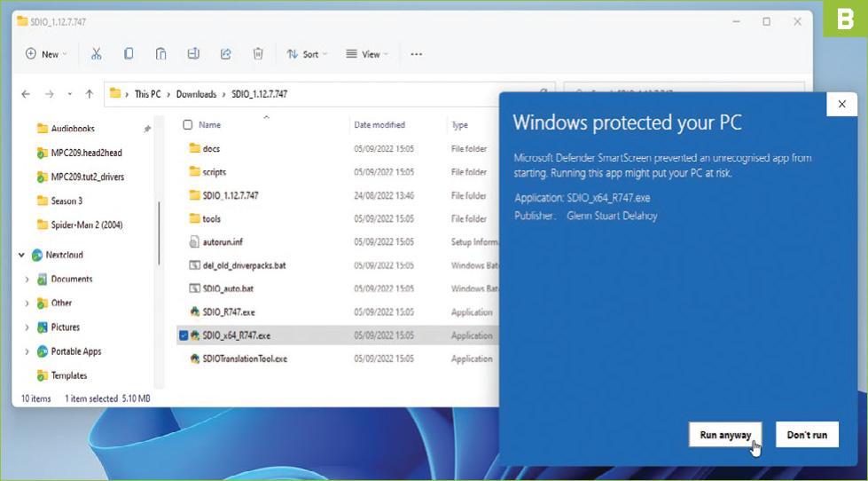Open the See more ellipsis menu
Image resolution: width=868 pixels, height=481 pixels.
tap(417, 54)
